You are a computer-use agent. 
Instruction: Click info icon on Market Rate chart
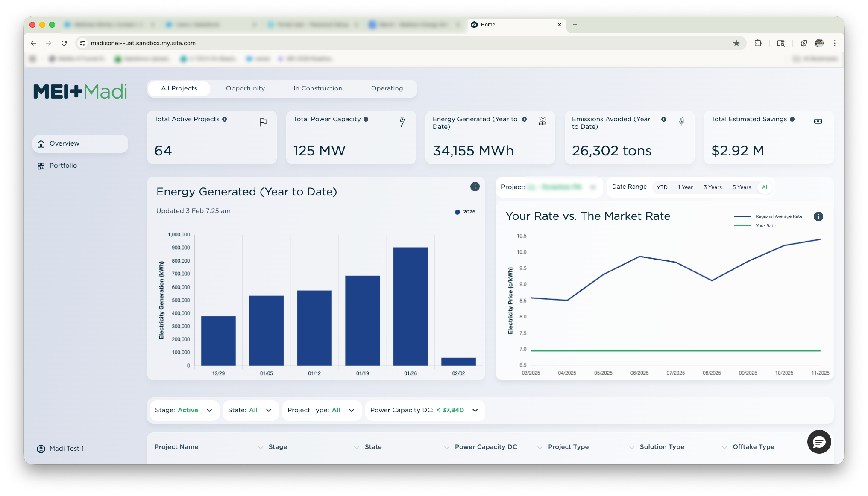pos(818,216)
